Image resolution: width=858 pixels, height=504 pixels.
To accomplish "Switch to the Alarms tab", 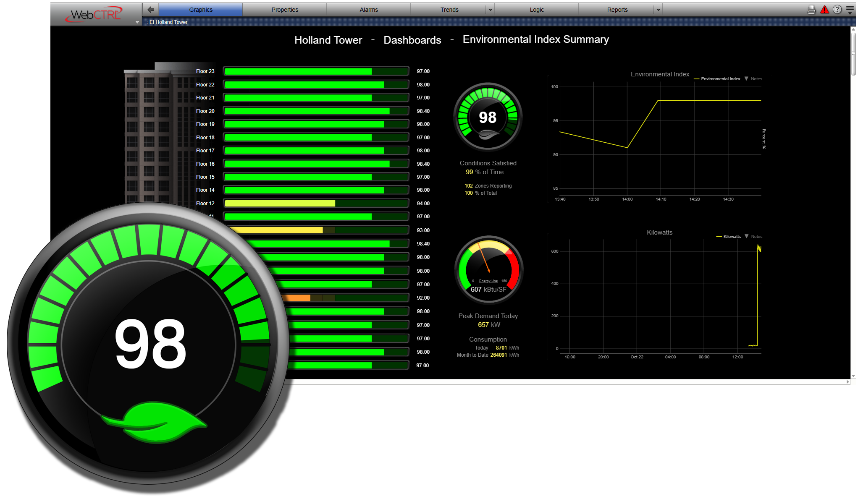I will pyautogui.click(x=368, y=10).
